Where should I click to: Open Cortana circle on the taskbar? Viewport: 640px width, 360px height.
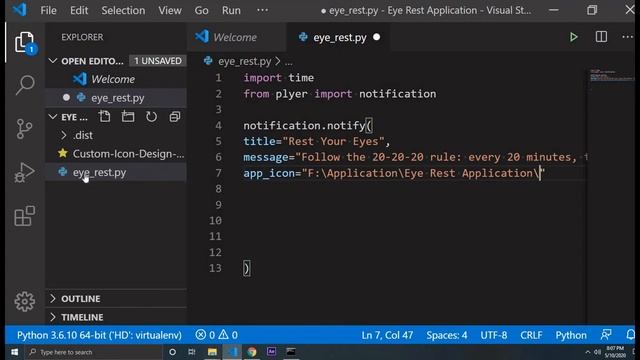coord(172,352)
